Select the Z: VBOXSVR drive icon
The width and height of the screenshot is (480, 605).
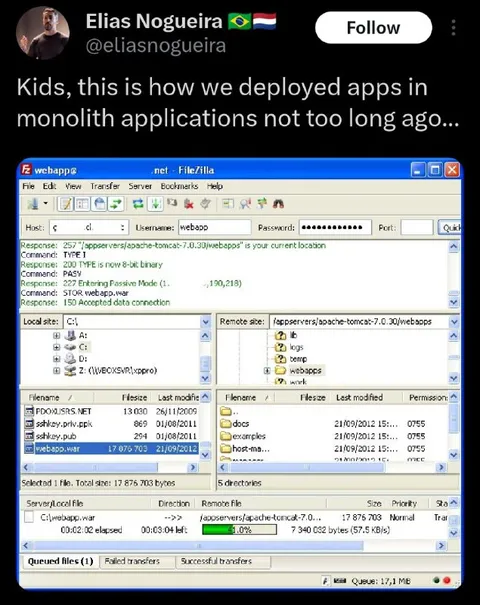(x=70, y=370)
